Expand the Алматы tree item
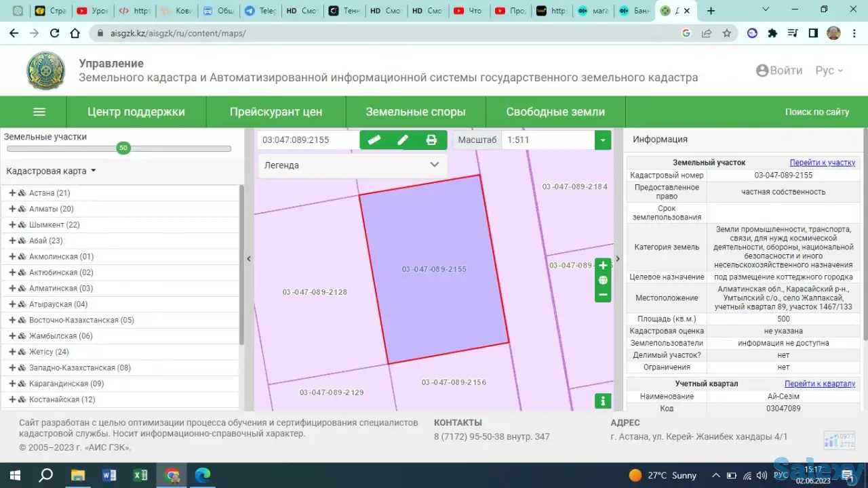 click(x=12, y=209)
